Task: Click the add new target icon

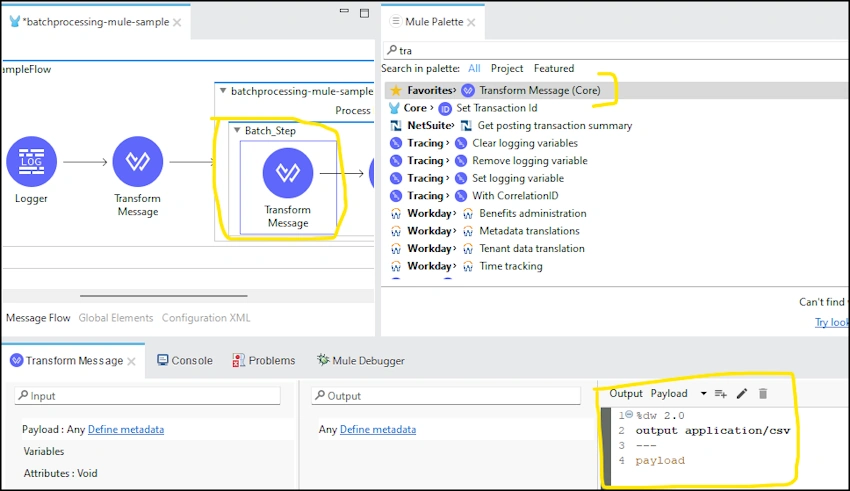Action: pos(720,393)
